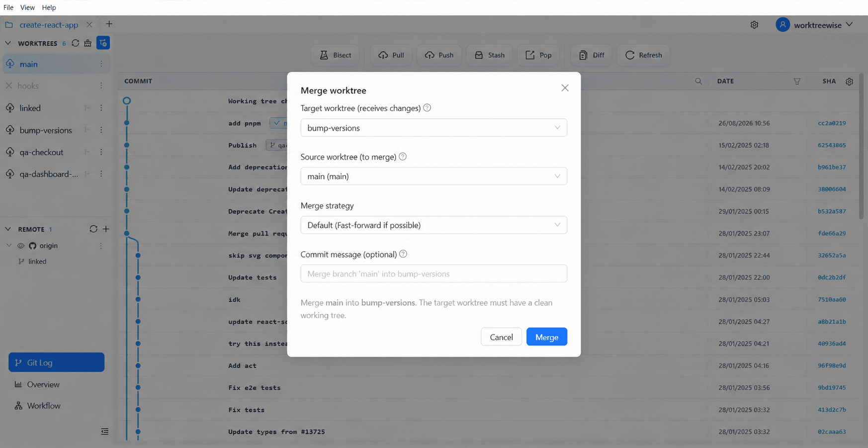Click the merge icon next to linked
This screenshot has width=868, height=448.
click(x=87, y=108)
